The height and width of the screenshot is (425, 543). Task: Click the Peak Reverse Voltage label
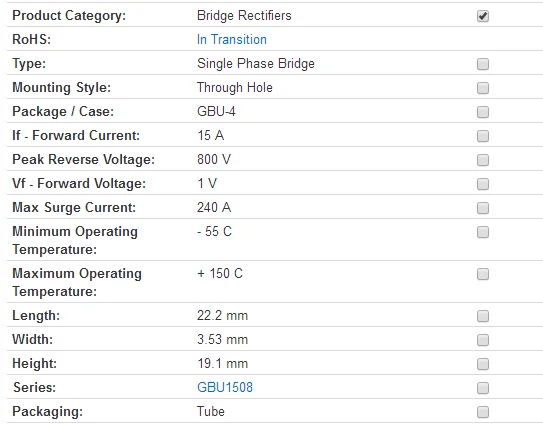point(83,160)
